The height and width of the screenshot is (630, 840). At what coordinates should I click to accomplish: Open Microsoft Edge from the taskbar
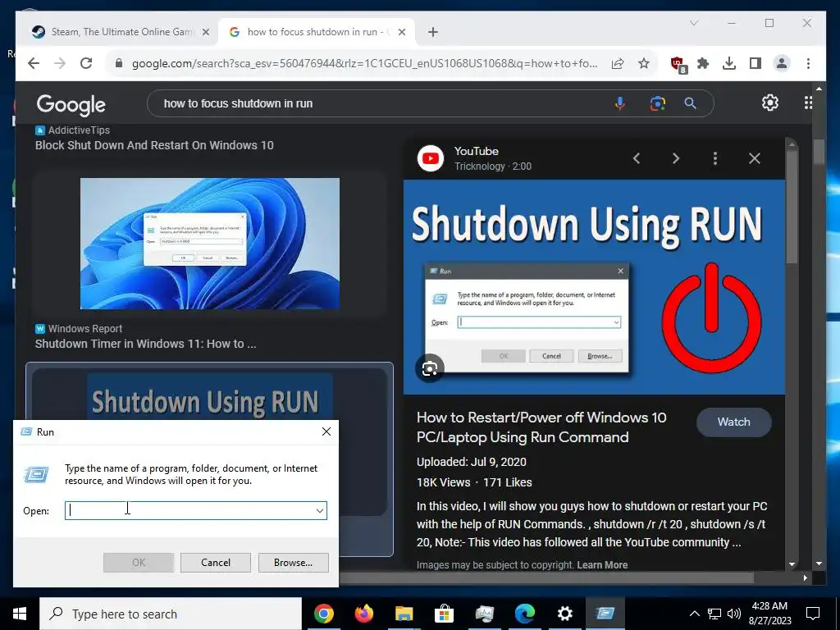pos(524,614)
